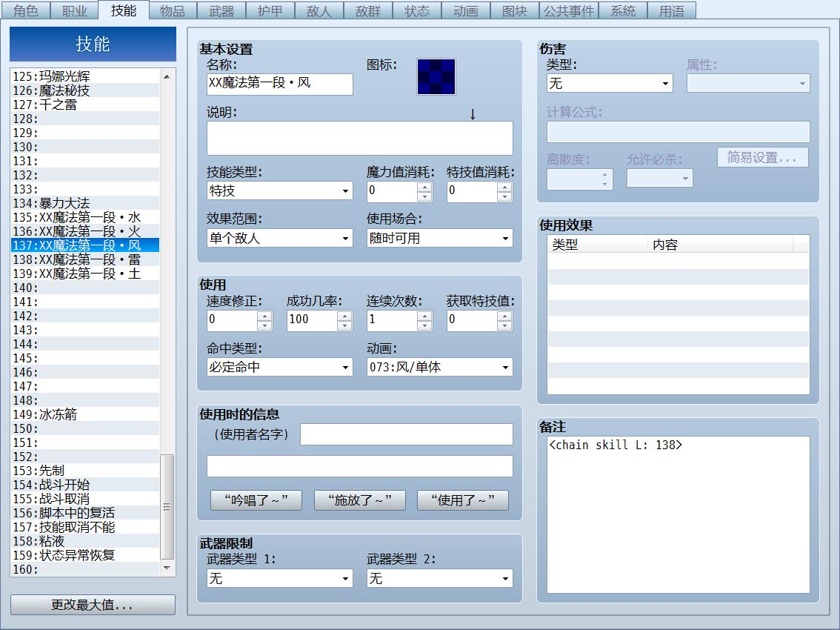Image resolution: width=840 pixels, height=630 pixels.
Task: Go to the 护甲 tab
Action: point(270,10)
